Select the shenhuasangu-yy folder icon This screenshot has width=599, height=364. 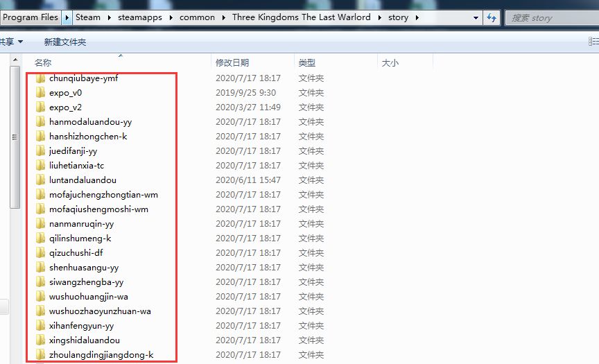click(40, 267)
